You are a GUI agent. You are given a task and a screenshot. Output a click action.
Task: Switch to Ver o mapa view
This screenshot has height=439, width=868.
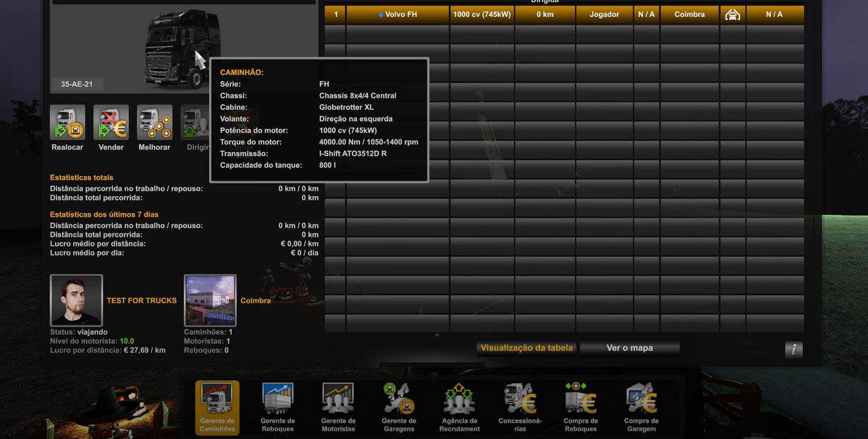629,348
